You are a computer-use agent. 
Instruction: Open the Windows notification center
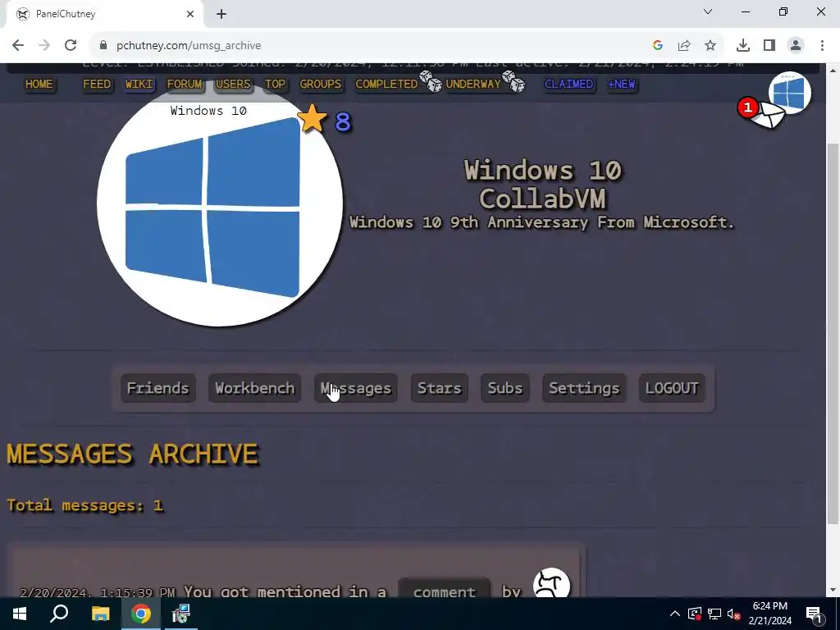[x=814, y=614]
